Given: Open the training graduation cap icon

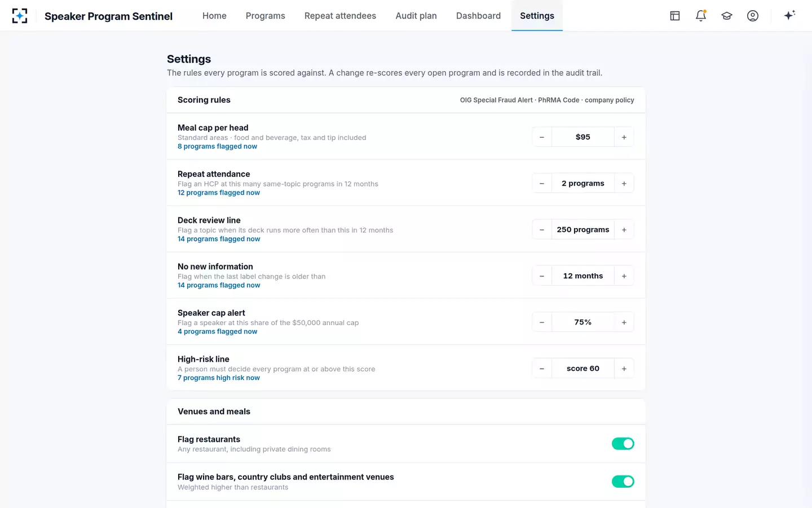Looking at the screenshot, I should [x=727, y=16].
